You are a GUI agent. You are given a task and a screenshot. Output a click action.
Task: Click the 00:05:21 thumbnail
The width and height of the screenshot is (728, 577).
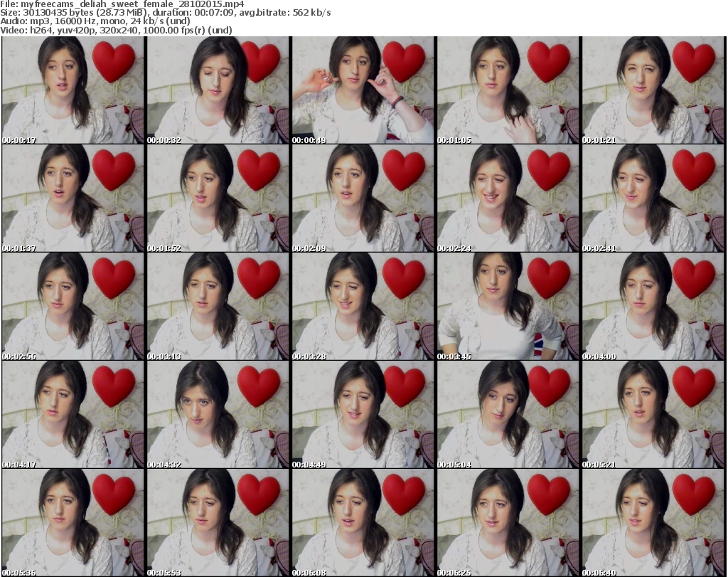coord(653,415)
